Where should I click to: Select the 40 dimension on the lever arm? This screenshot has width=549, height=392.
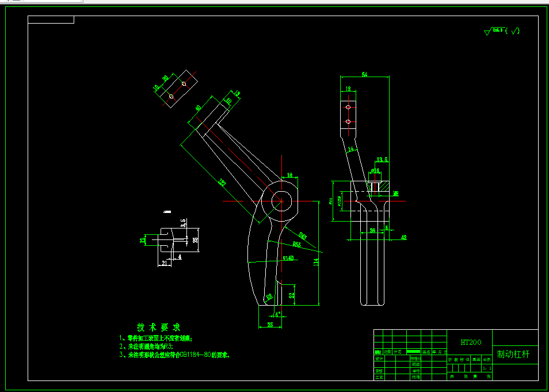pyautogui.click(x=198, y=108)
